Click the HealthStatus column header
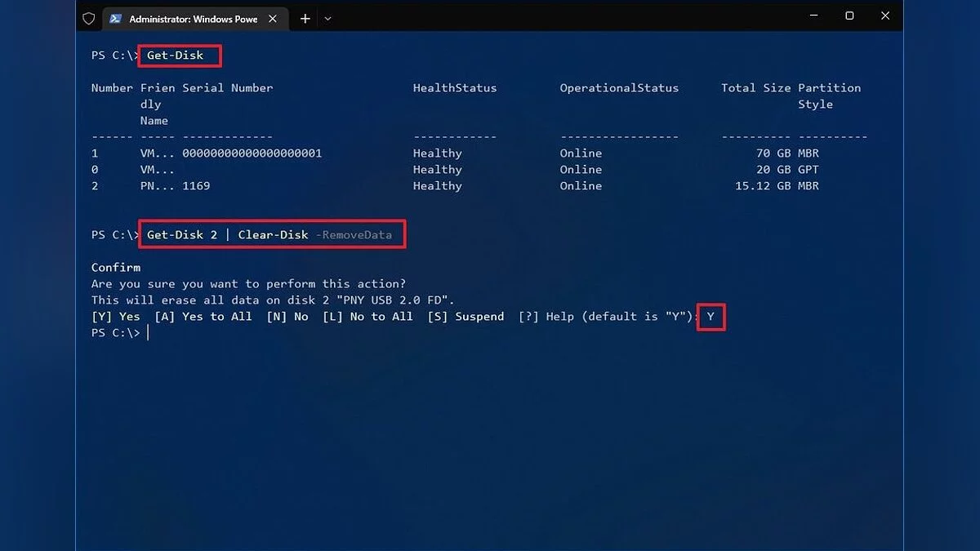 [454, 88]
